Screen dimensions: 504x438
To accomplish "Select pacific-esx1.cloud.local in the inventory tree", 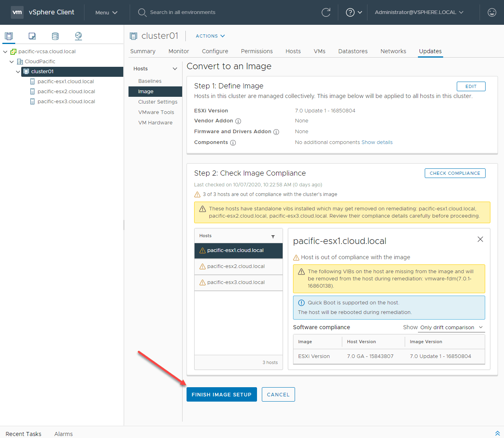I will (x=66, y=82).
